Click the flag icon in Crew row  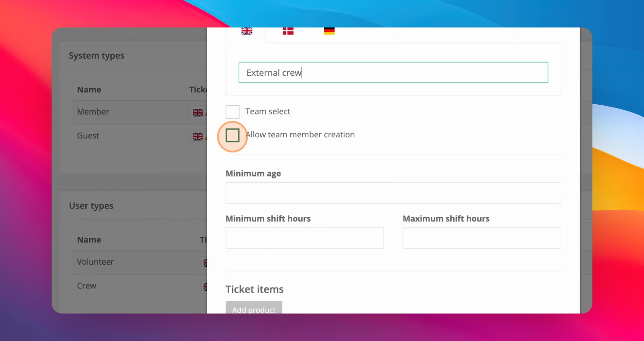pos(205,287)
